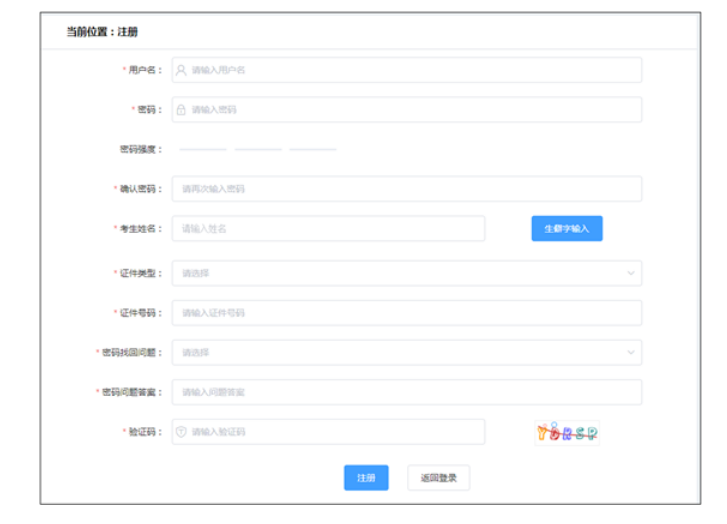Click the lock icon in 密码 field

[x=181, y=110]
